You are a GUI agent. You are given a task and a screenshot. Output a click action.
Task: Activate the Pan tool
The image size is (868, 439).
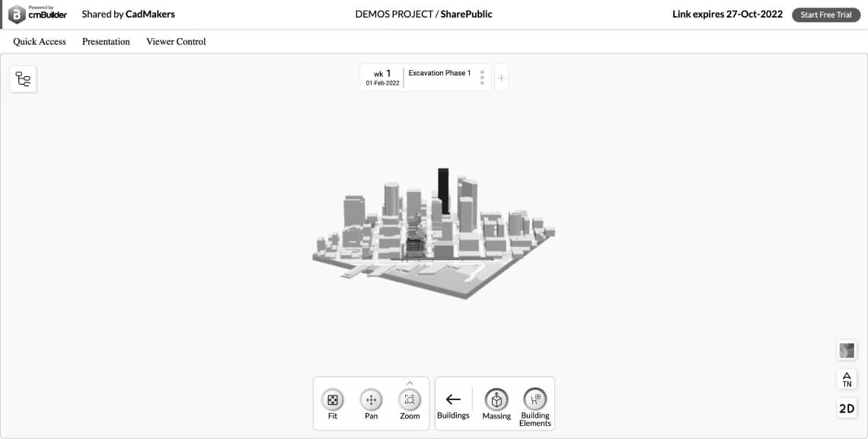click(371, 399)
